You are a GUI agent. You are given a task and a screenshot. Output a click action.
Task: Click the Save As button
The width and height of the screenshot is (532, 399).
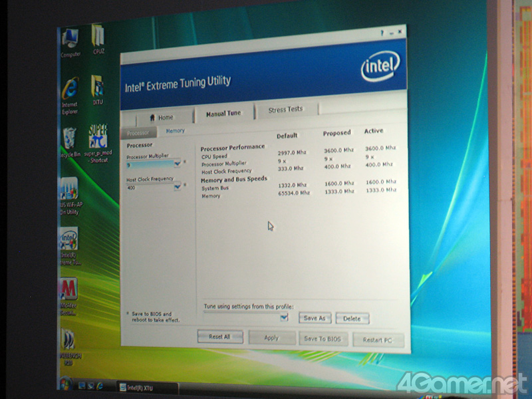tap(315, 318)
